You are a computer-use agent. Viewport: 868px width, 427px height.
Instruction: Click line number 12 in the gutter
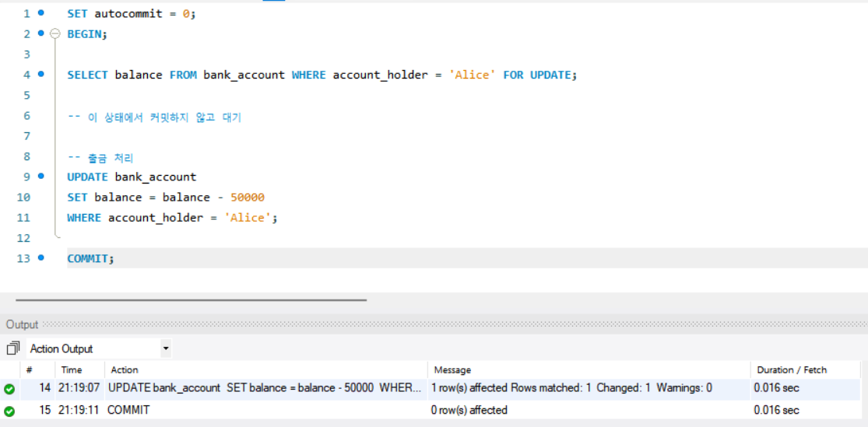(x=24, y=239)
